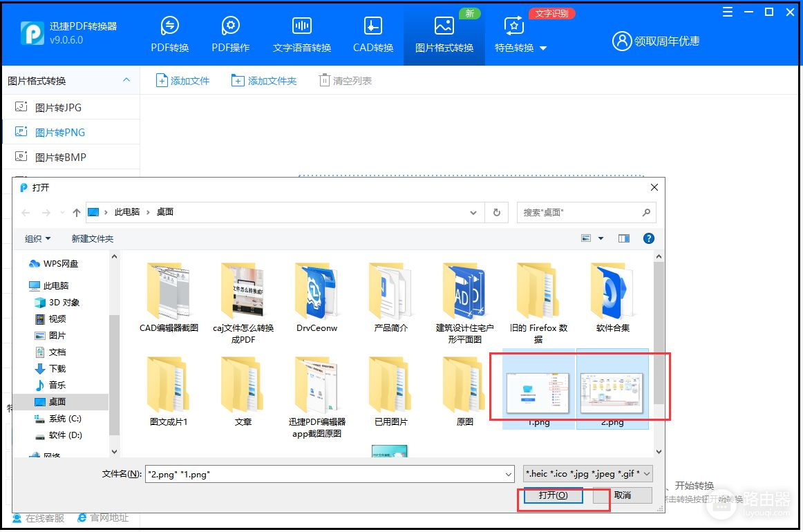Click 清空列表 button
The height and width of the screenshot is (532, 803).
point(346,80)
